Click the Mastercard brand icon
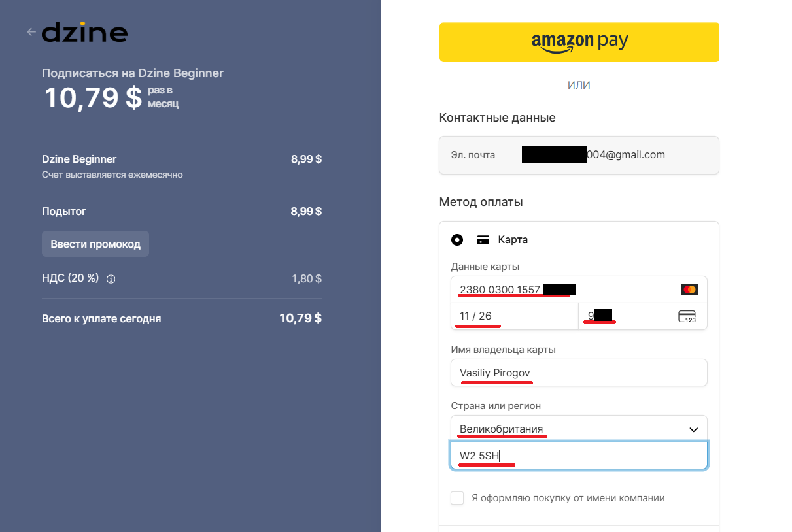This screenshot has height=532, width=792. click(689, 290)
